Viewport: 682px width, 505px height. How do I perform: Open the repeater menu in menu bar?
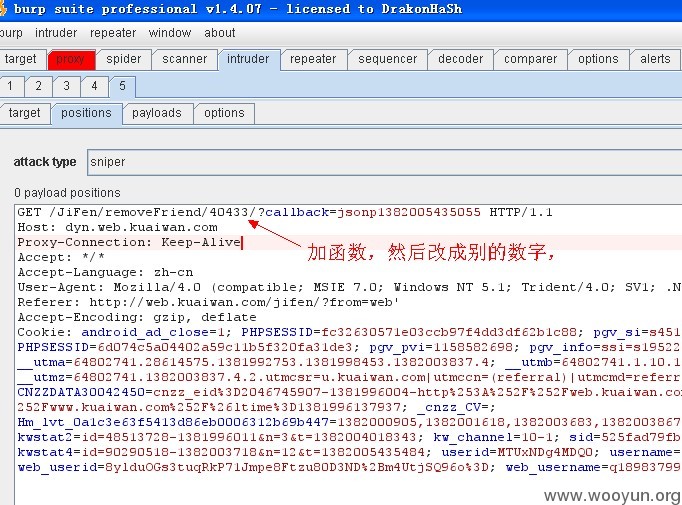pos(113,33)
